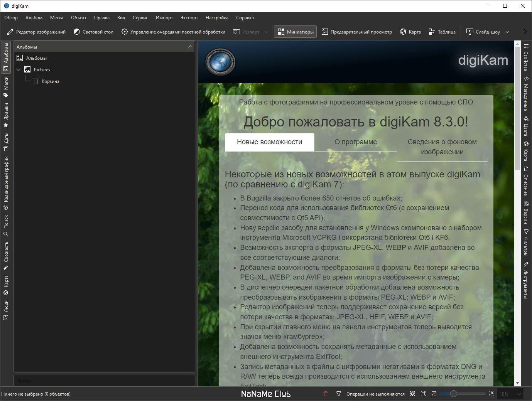Open the Сервис menu
The image size is (532, 401).
click(140, 18)
